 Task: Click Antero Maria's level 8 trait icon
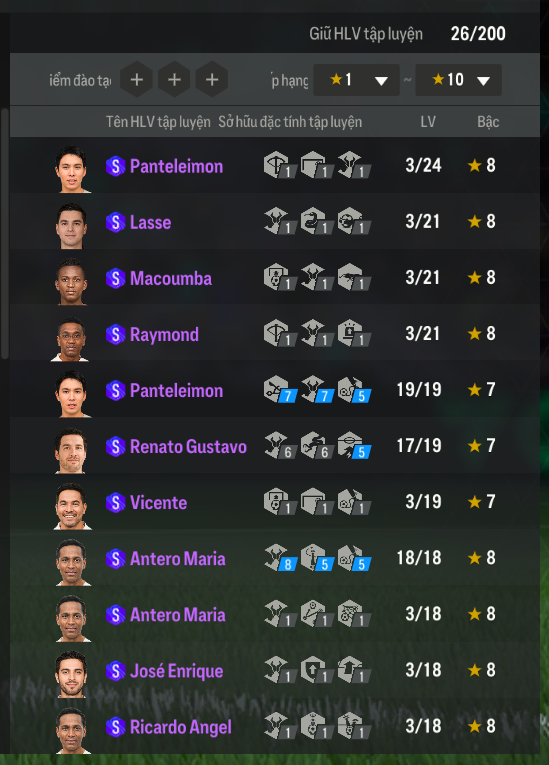tap(280, 558)
